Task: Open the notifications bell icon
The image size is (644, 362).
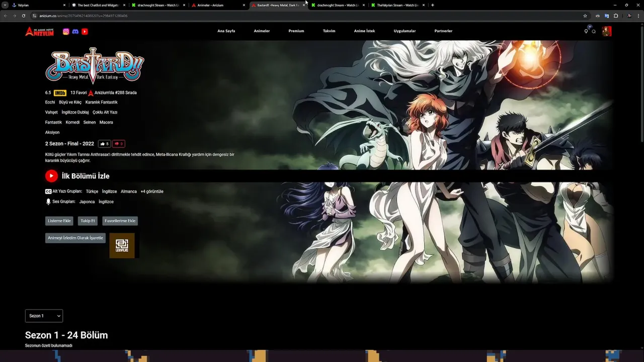Action: click(x=586, y=31)
